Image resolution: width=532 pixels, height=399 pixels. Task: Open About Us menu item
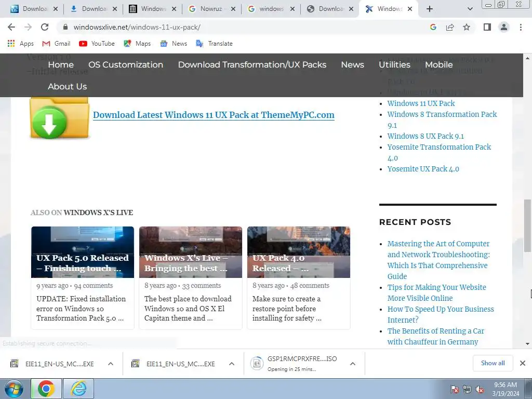coord(67,87)
